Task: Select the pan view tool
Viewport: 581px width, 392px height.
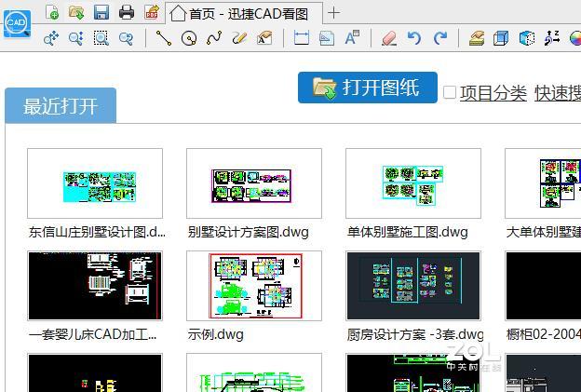Action: coord(51,38)
